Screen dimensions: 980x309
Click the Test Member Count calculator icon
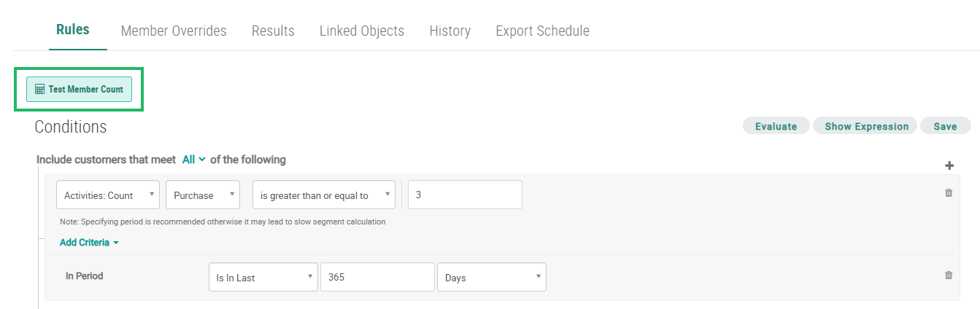pos(40,90)
